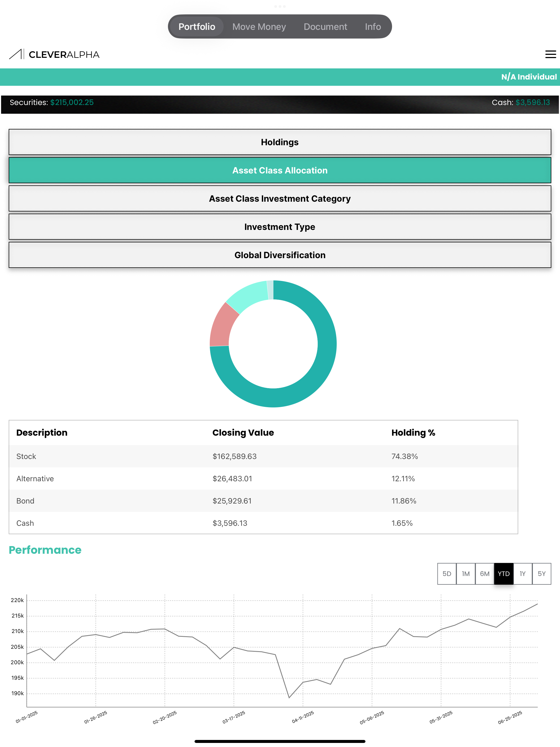Click the Description column header

click(42, 433)
